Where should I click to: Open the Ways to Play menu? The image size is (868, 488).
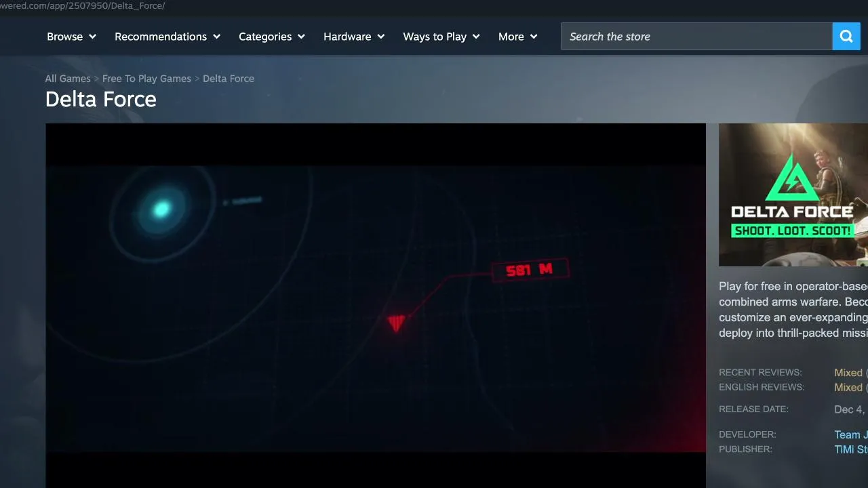click(441, 37)
